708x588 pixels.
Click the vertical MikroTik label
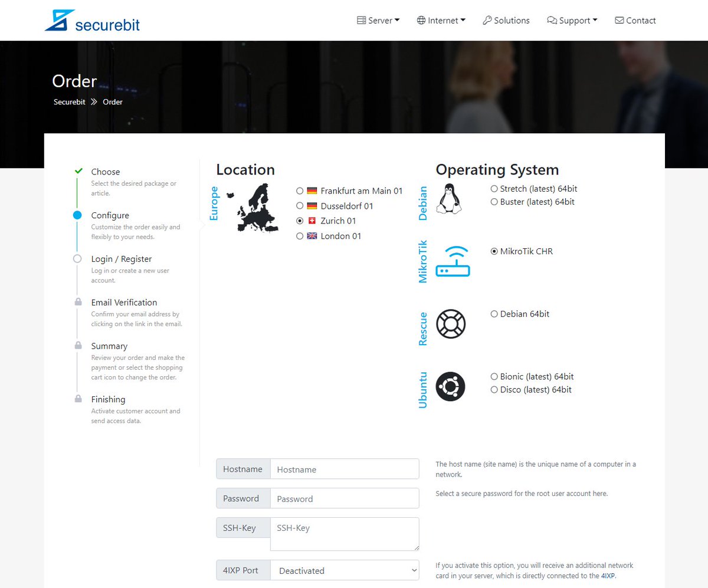pos(423,262)
